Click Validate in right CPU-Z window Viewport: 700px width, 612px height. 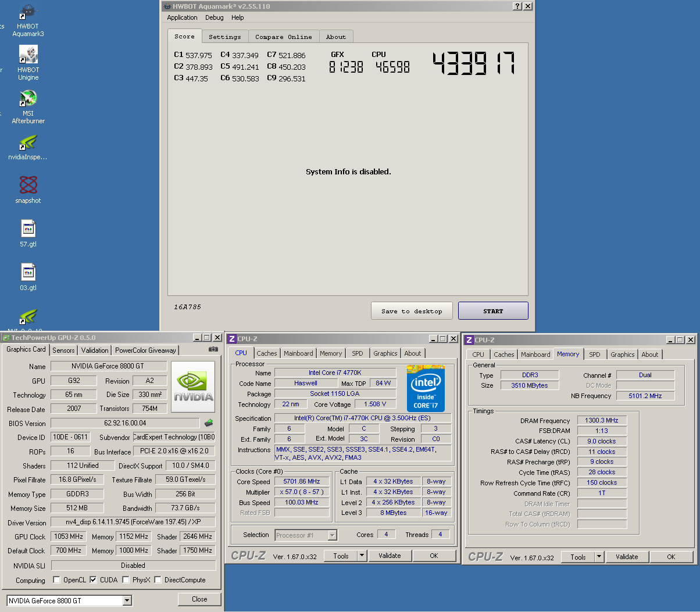coord(627,557)
